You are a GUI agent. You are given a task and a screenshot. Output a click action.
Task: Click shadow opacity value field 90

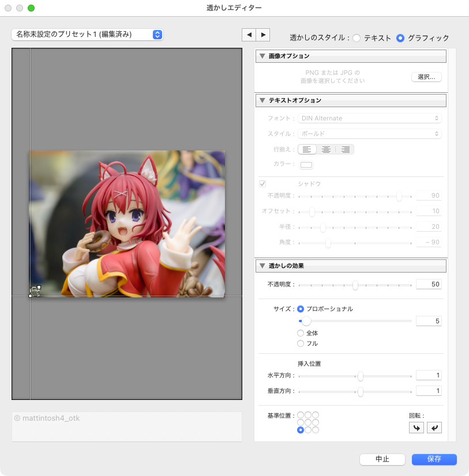pyautogui.click(x=429, y=195)
